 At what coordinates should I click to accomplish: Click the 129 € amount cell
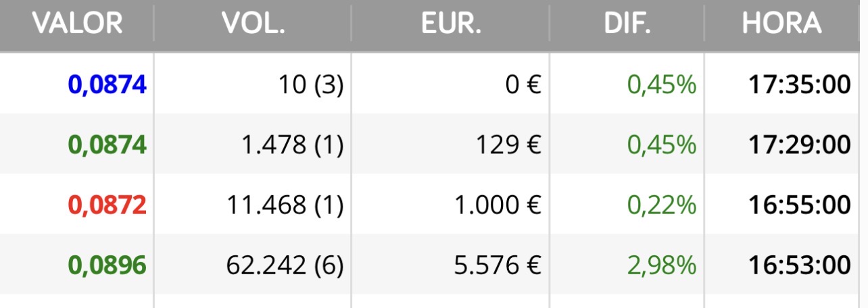pyautogui.click(x=517, y=145)
